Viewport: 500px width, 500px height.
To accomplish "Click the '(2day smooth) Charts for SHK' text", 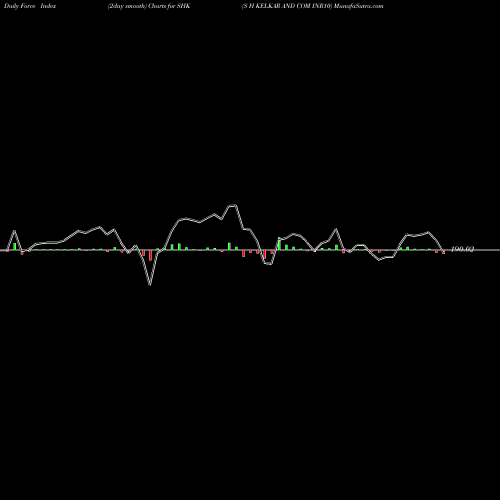I will point(149,6).
